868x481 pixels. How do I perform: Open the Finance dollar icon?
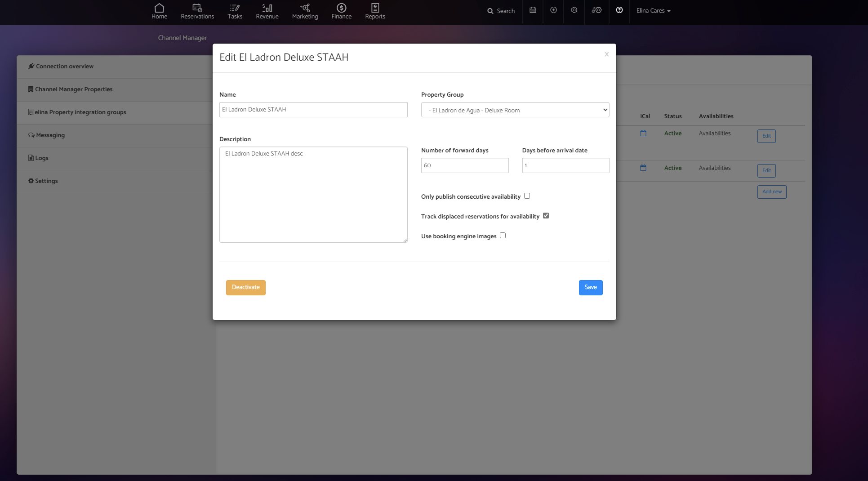341,8
